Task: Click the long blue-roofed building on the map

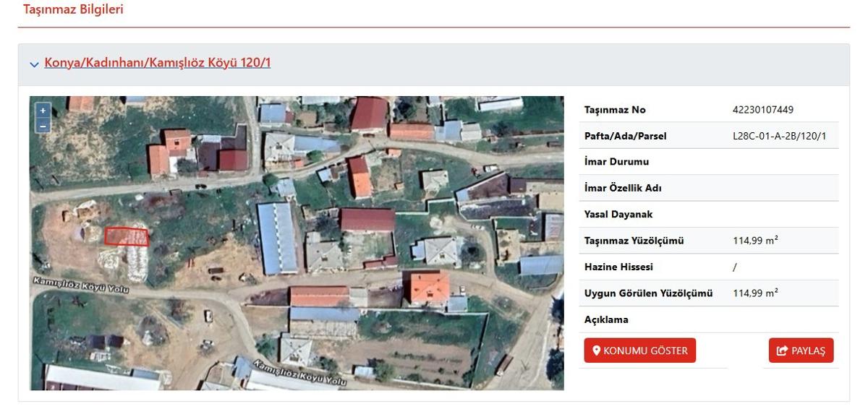Action: [x=278, y=238]
